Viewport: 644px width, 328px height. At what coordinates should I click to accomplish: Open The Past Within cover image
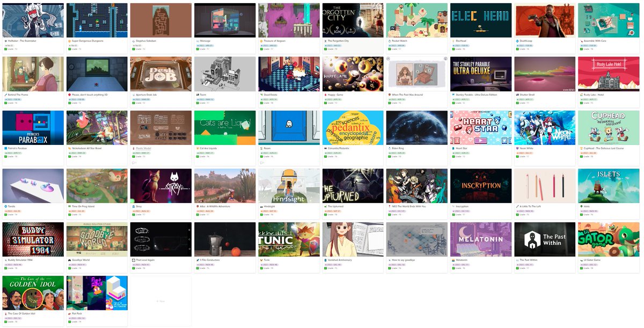544,239
